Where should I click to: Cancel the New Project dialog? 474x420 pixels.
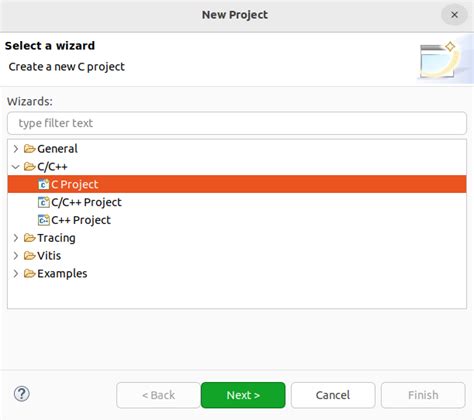333,395
